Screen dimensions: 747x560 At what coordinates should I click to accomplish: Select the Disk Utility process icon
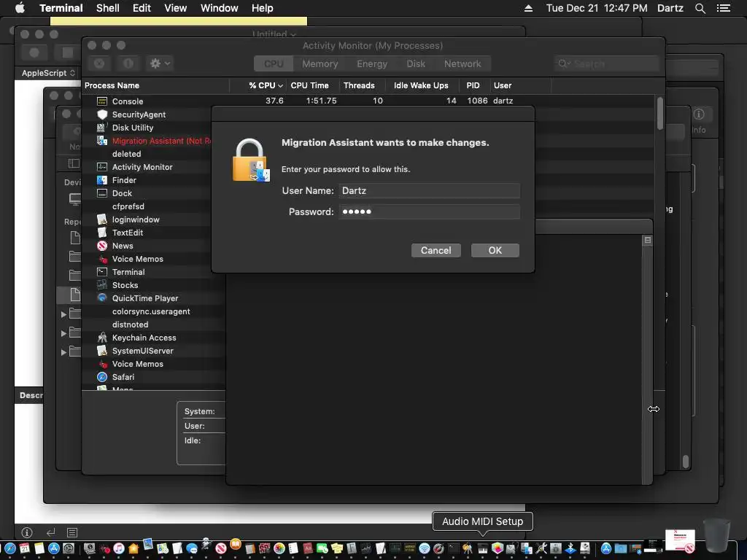pos(102,127)
